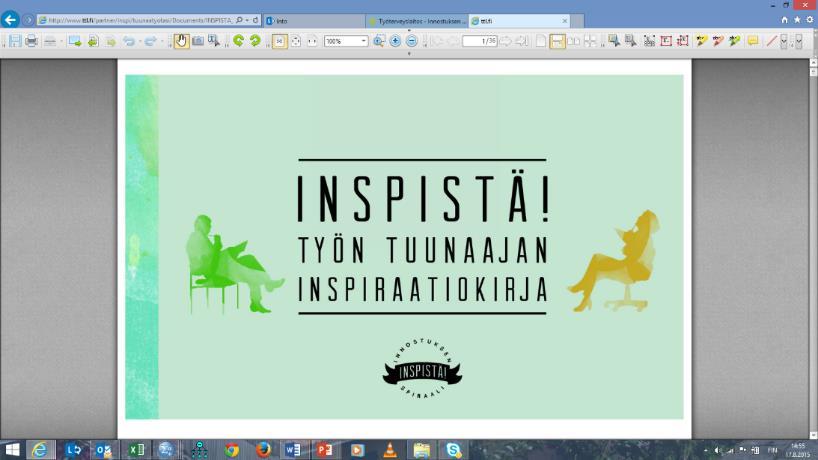Rotate the page clockwise
818x460 pixels.
(255, 41)
